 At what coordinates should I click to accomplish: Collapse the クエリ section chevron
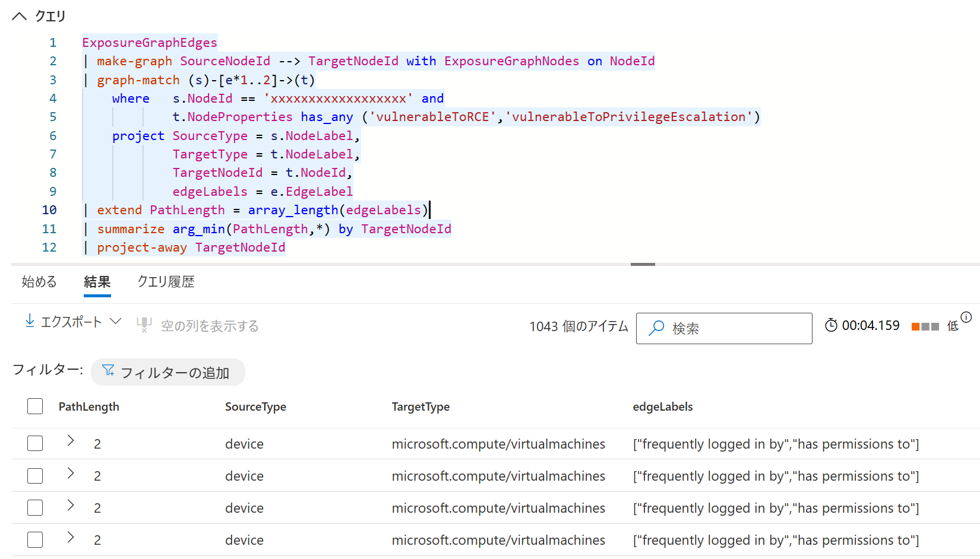pyautogui.click(x=20, y=16)
